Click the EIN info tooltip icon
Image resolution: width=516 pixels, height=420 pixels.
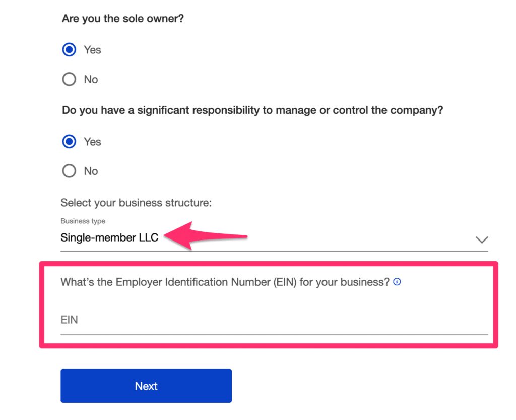coord(397,282)
